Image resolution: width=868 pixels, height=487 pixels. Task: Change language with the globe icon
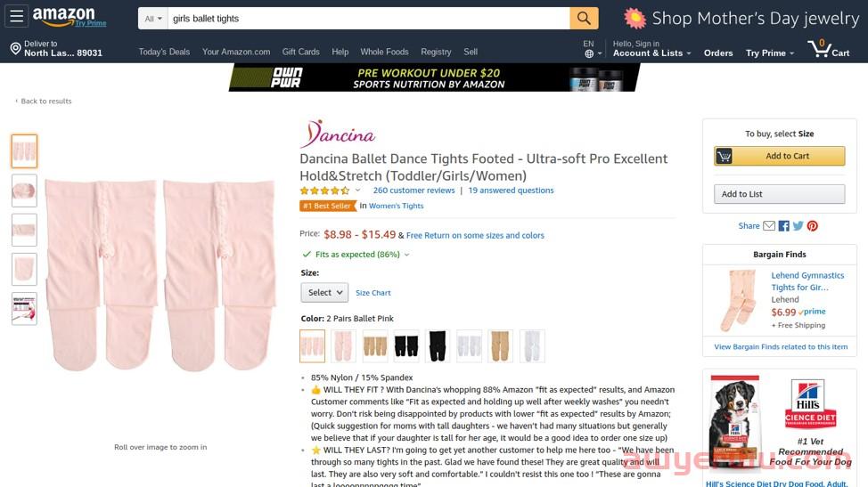tap(590, 53)
